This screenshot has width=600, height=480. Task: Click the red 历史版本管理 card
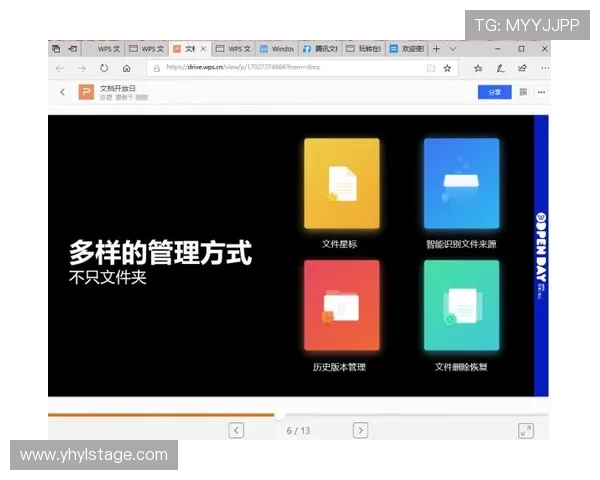coord(342,305)
